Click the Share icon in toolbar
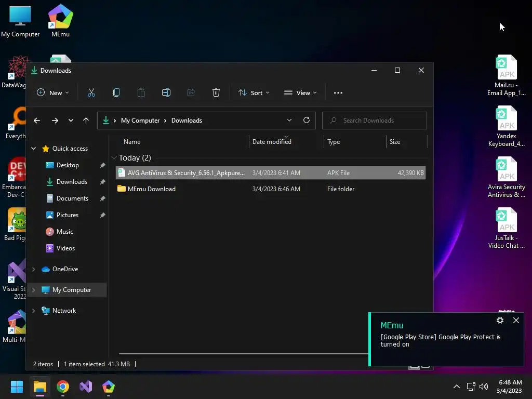Viewport: 532px width, 399px height. pyautogui.click(x=191, y=92)
